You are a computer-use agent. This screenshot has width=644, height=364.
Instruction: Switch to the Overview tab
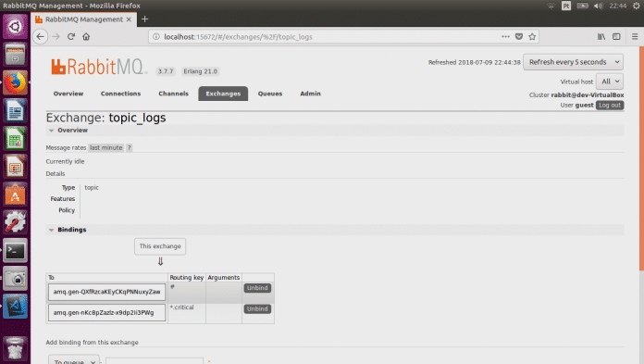point(68,94)
